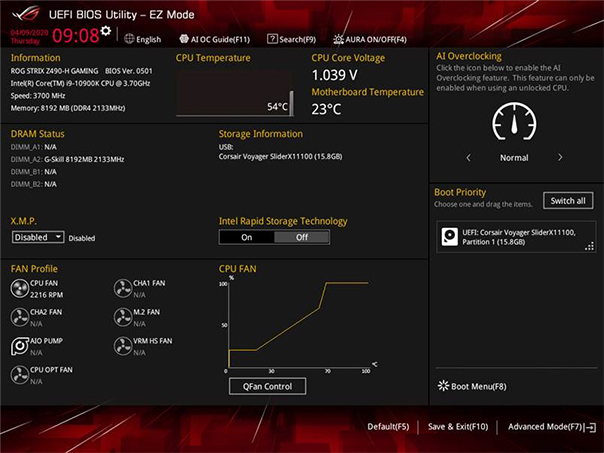Click the boot device disk icon

pyautogui.click(x=450, y=237)
